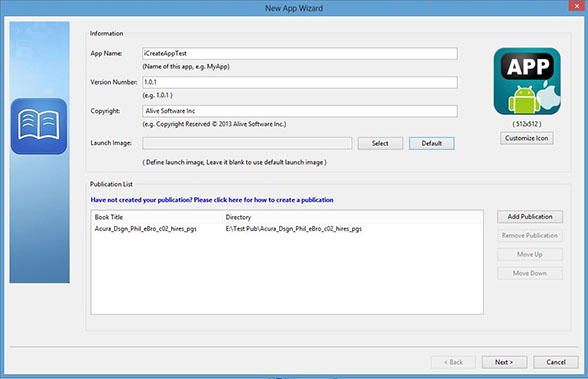Click the Move Down button
Image resolution: width=588 pixels, height=379 pixels.
pyautogui.click(x=530, y=273)
